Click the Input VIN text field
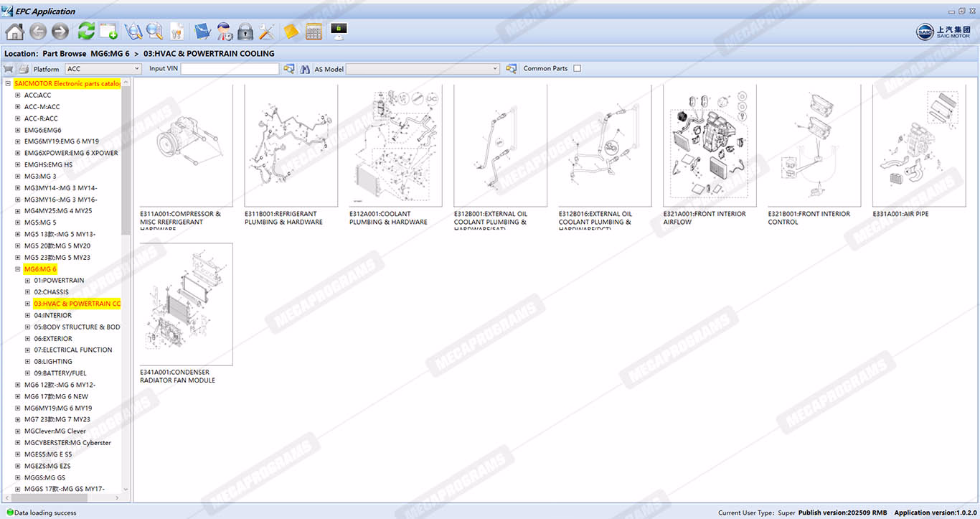This screenshot has height=519, width=980. pos(230,69)
